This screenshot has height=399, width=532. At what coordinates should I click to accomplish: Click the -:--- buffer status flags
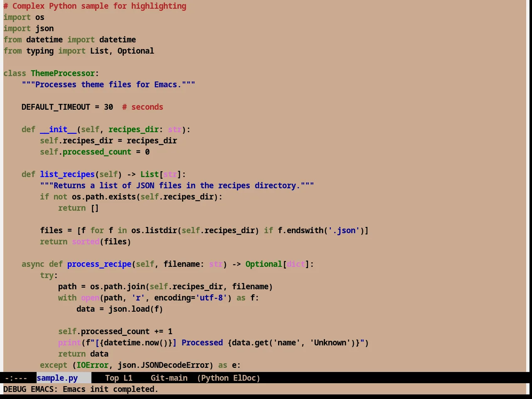click(x=15, y=378)
